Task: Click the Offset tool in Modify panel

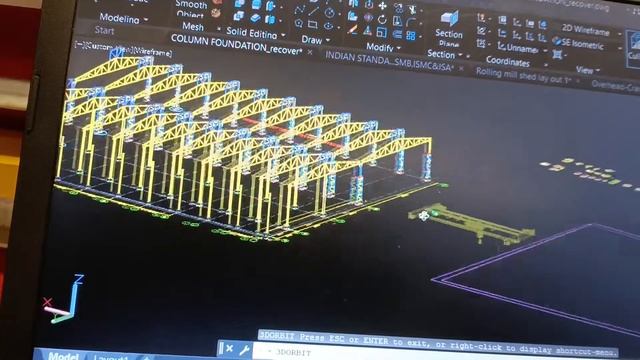Action: tap(397, 34)
